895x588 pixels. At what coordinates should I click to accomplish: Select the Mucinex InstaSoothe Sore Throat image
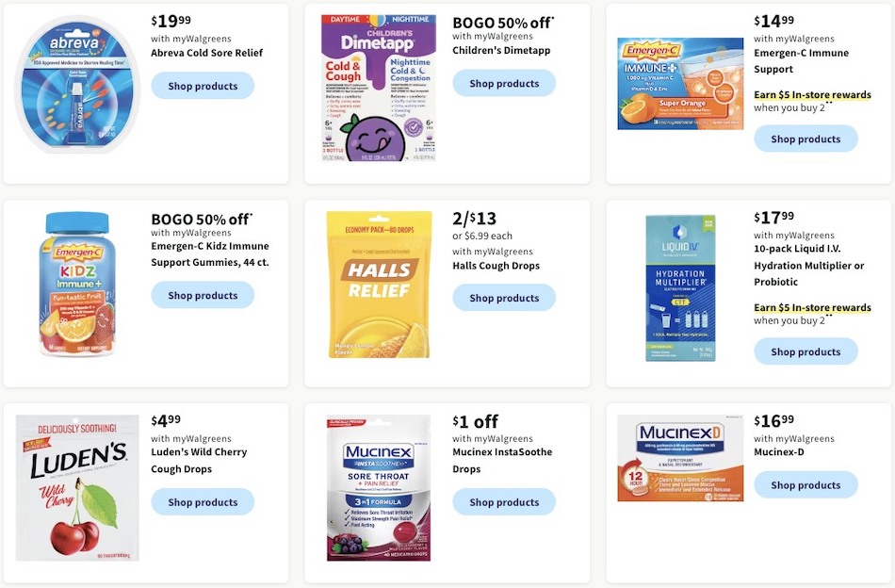[x=377, y=487]
